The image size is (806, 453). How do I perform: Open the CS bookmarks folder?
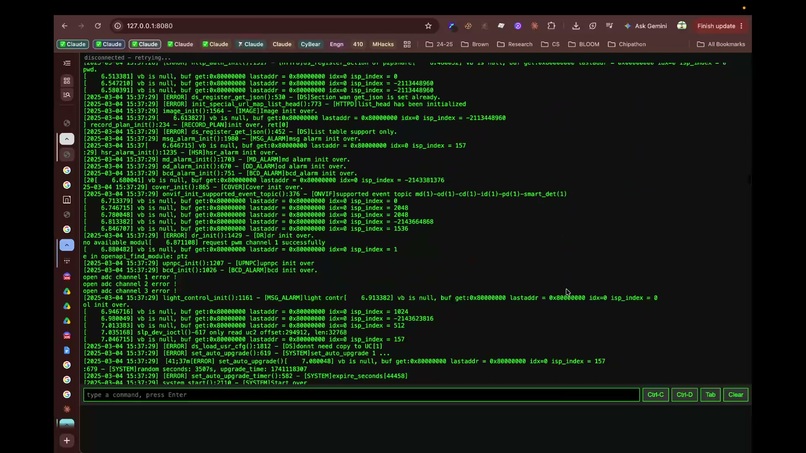[x=550, y=44]
